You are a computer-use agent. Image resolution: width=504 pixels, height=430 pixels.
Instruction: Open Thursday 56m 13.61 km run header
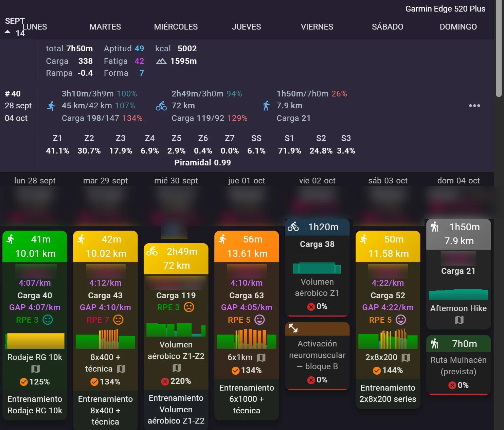point(247,246)
